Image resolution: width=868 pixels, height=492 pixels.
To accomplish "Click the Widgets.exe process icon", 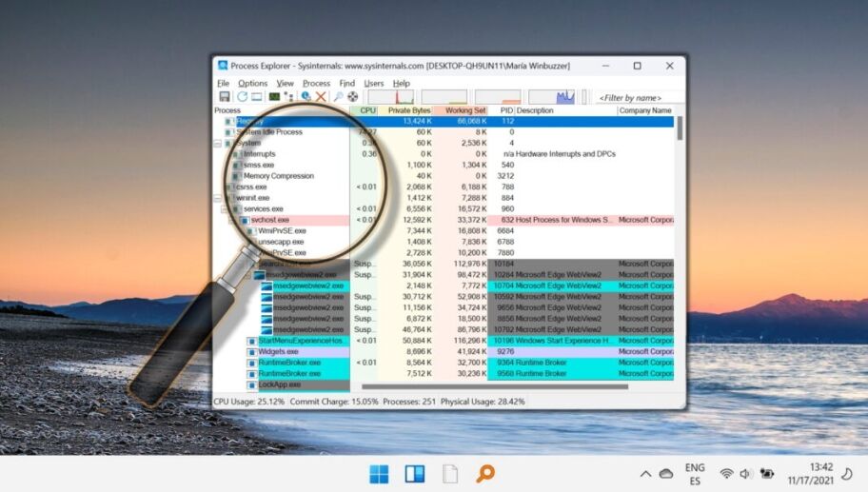I will click(252, 352).
